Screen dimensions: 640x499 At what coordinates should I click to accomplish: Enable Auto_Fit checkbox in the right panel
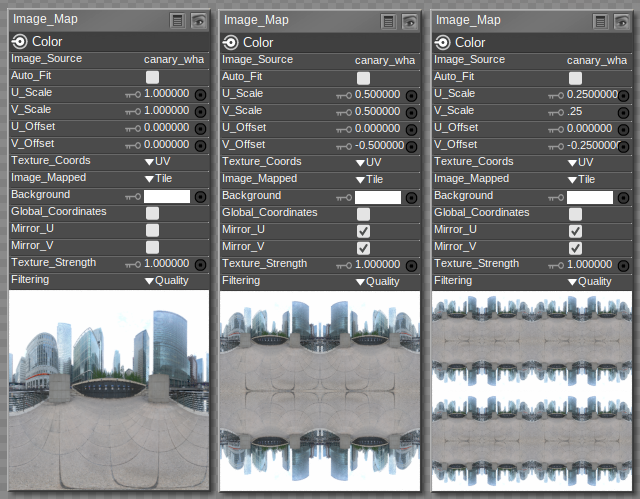click(575, 78)
